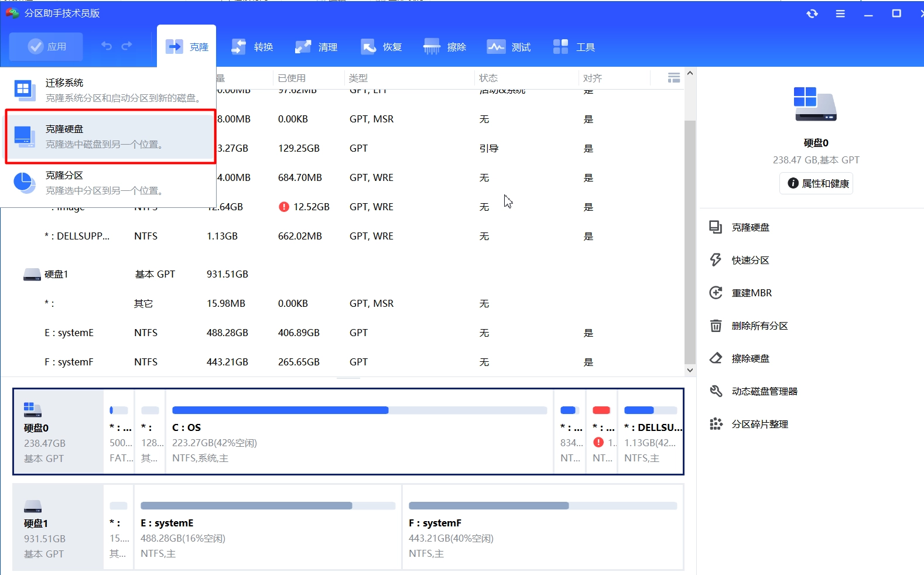The image size is (924, 575).
Task: Open 动态磁盘管理器 wrench icon
Action: (x=716, y=391)
